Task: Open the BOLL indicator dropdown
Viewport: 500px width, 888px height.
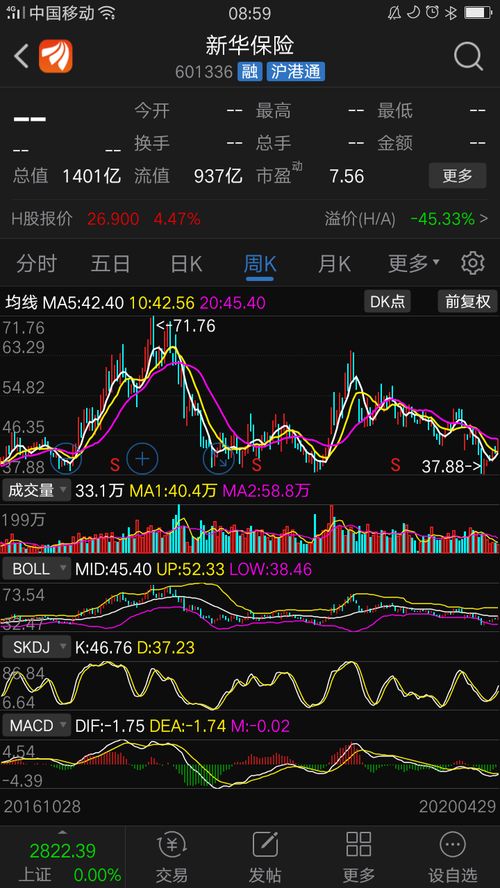Action: pos(37,569)
